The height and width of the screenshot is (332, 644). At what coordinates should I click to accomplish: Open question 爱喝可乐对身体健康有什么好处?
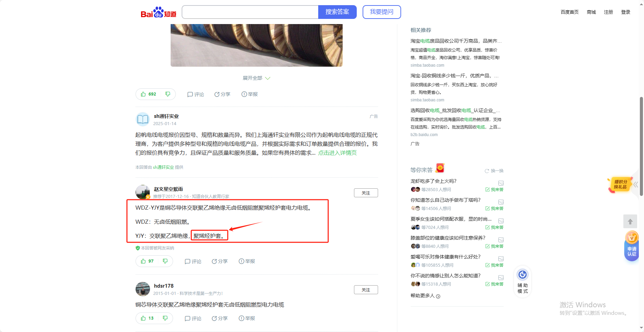[x=446, y=257]
